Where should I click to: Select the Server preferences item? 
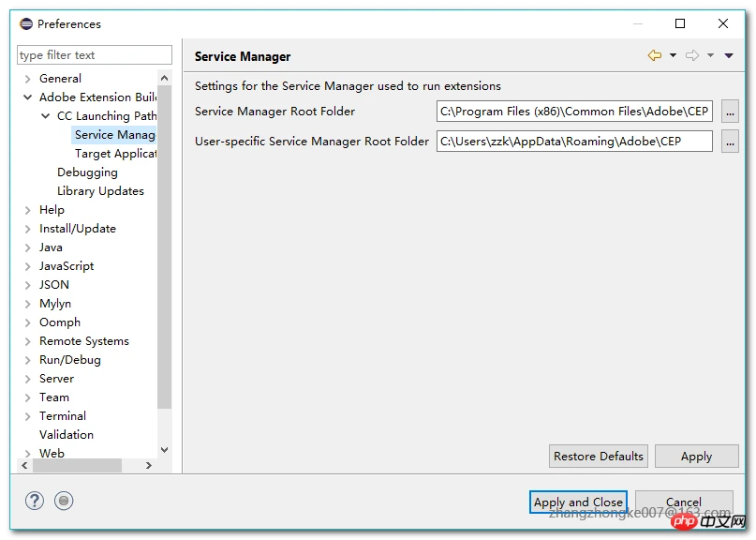click(x=56, y=379)
